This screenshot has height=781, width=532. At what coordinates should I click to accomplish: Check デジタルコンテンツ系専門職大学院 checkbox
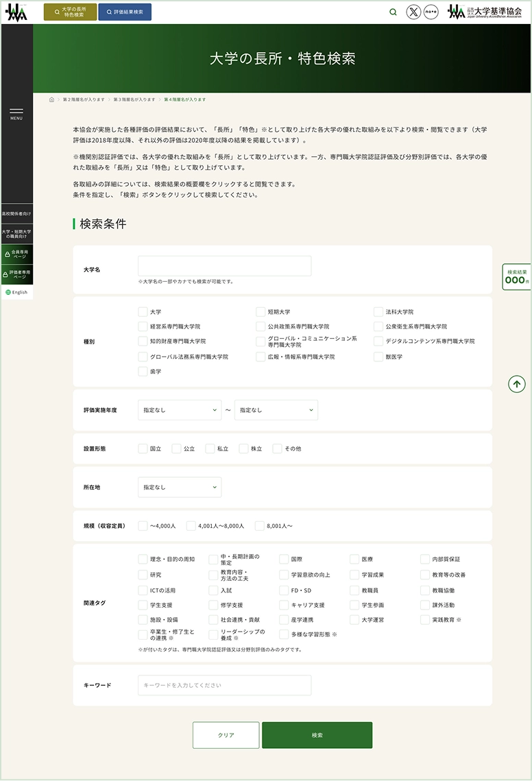pos(378,341)
